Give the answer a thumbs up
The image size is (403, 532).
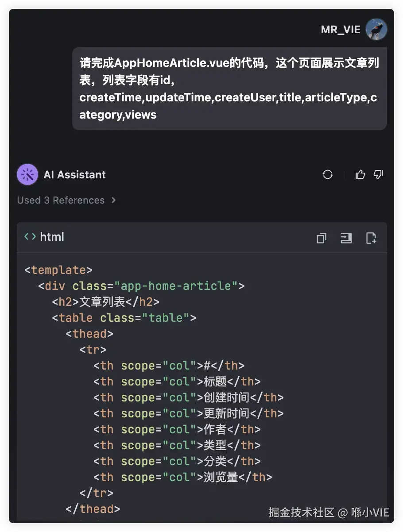click(x=360, y=174)
